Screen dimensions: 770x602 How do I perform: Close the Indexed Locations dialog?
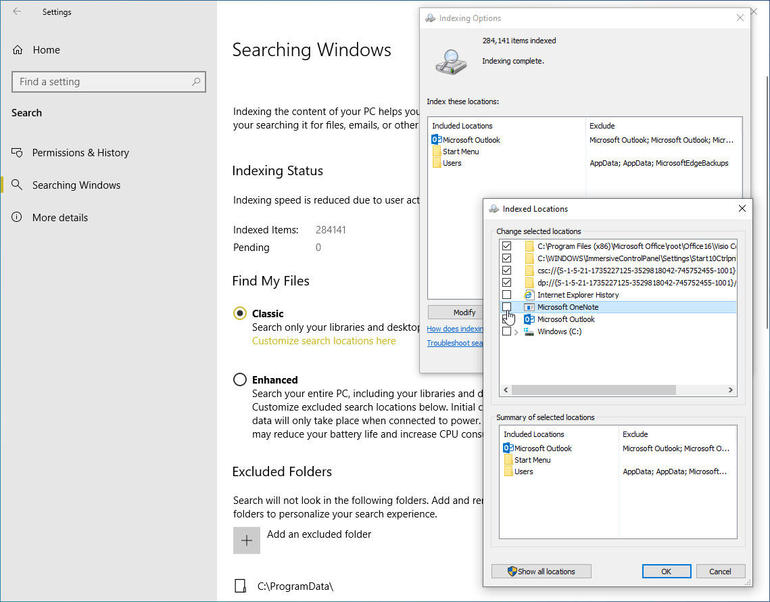[x=742, y=209]
